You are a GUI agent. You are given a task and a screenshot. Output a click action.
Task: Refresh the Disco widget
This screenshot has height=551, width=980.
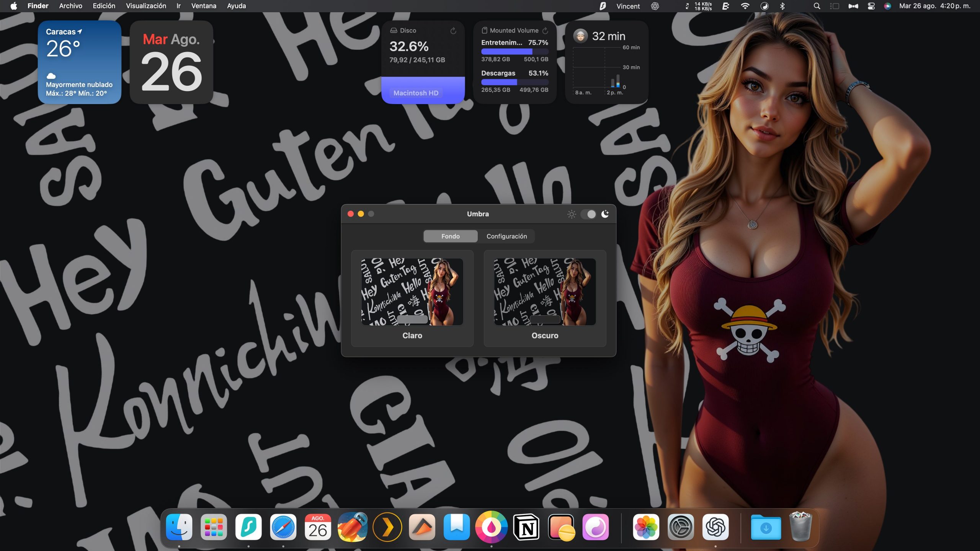point(453,31)
